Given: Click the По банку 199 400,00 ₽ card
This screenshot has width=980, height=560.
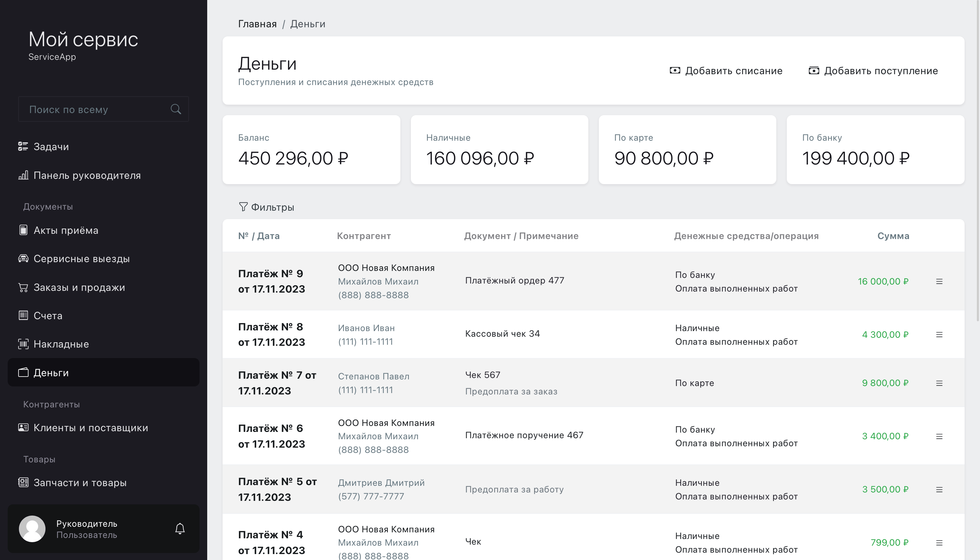Looking at the screenshot, I should point(875,149).
